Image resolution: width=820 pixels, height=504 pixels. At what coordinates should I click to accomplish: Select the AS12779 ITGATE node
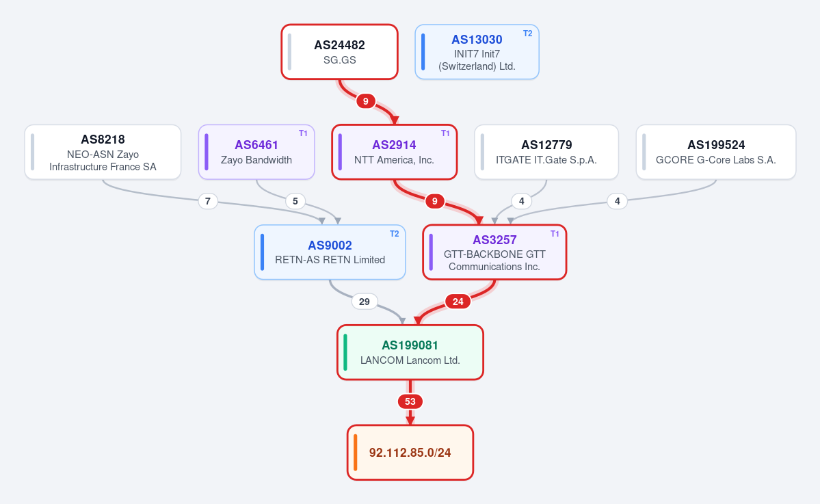[x=546, y=152]
